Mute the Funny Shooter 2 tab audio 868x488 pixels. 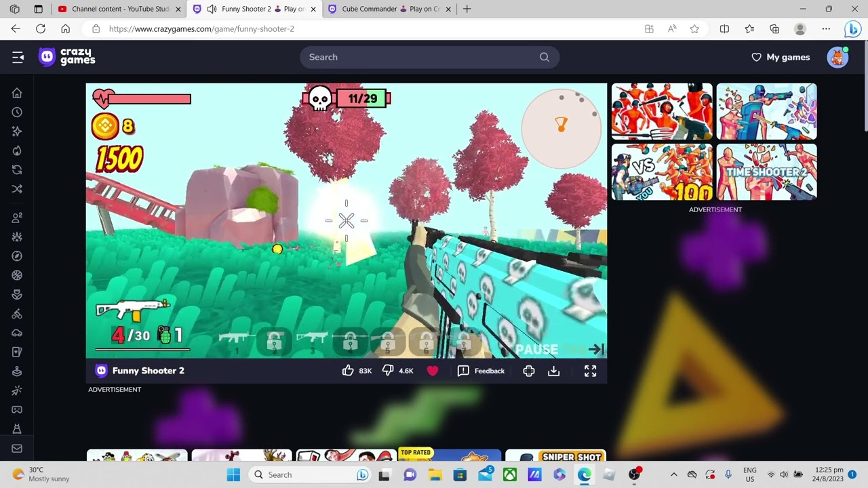[212, 9]
